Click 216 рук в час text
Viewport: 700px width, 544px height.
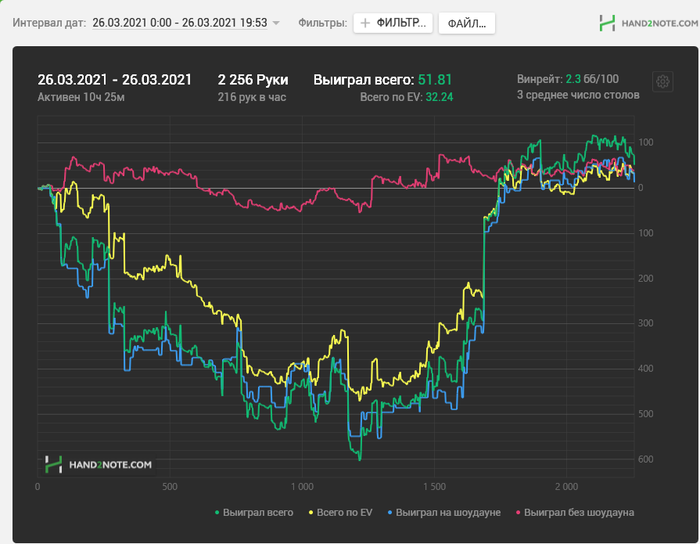(x=252, y=97)
